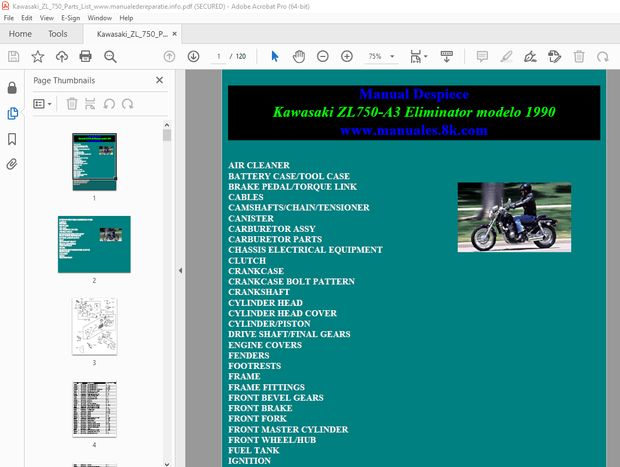Open the Edit menu
The height and width of the screenshot is (467, 620).
(x=26, y=18)
